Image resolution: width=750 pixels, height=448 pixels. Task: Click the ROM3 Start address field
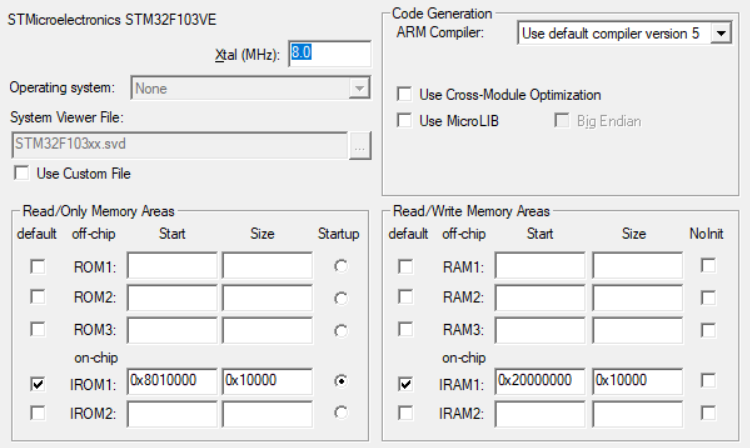(172, 330)
